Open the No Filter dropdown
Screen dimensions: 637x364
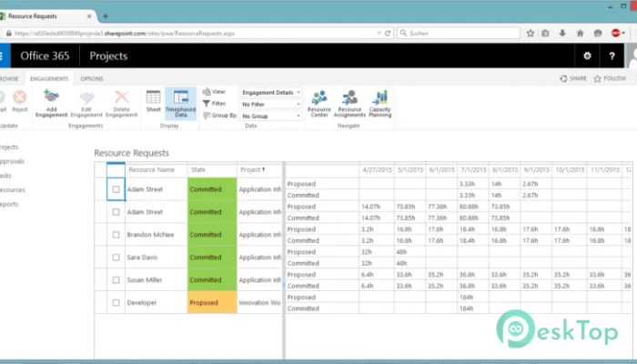270,105
